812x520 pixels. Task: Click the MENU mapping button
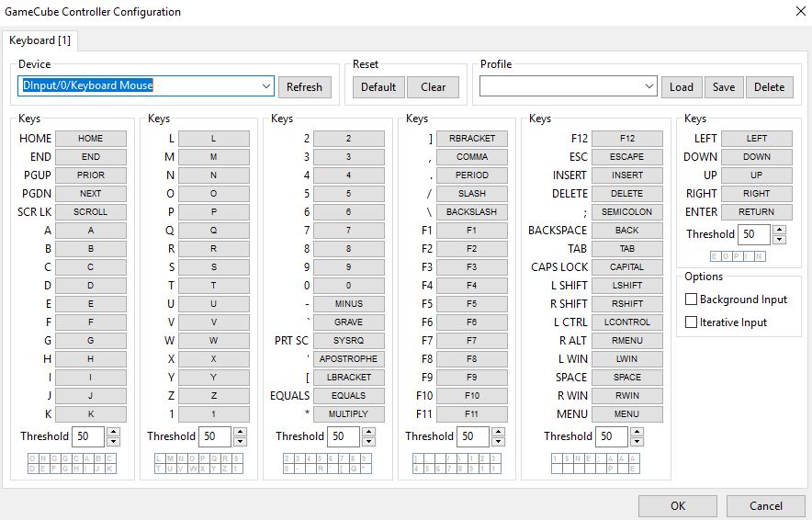point(627,413)
